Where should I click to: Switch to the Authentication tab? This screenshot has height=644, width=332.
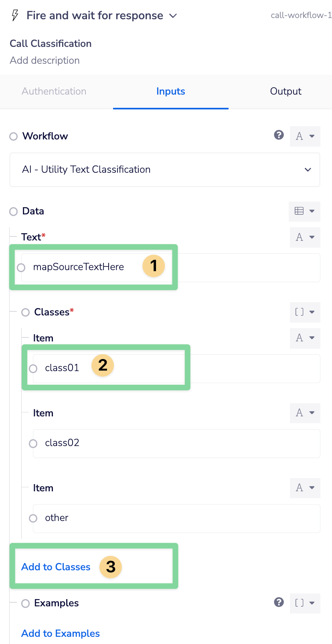[54, 91]
